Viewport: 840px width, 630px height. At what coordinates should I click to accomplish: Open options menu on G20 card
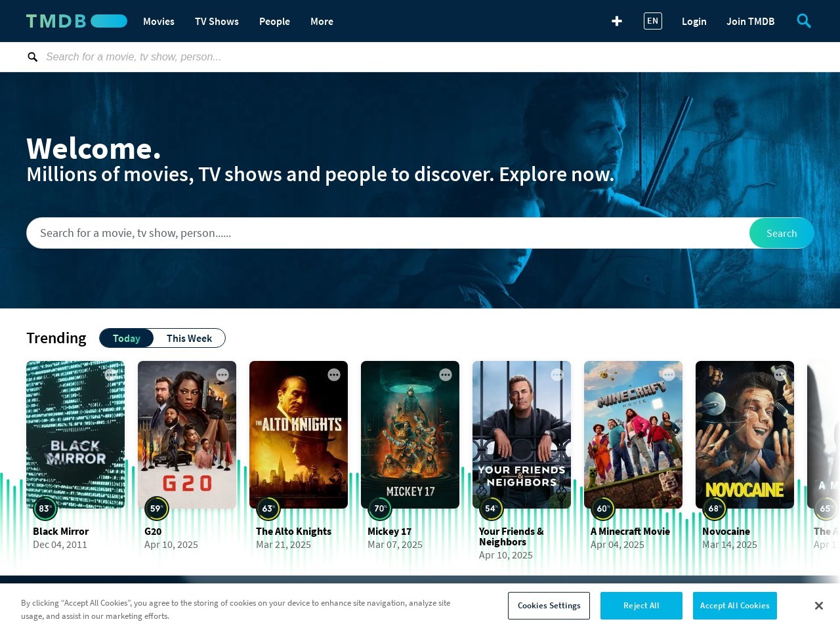point(222,375)
